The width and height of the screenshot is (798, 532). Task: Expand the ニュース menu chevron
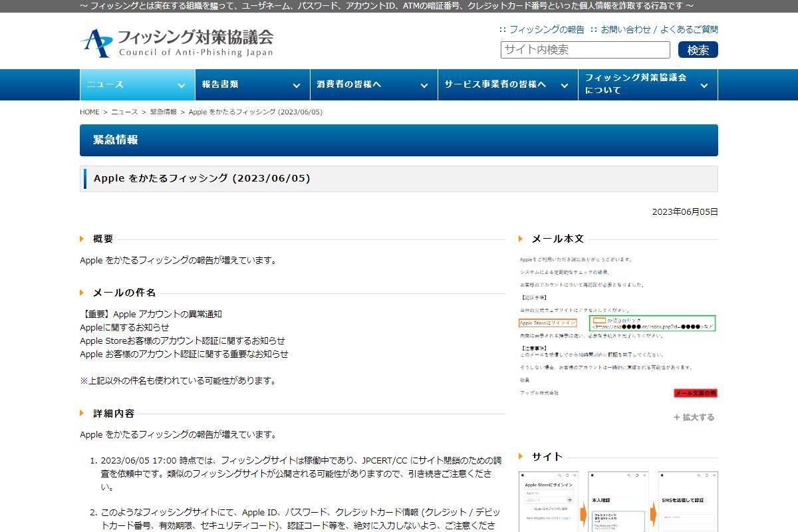[181, 85]
